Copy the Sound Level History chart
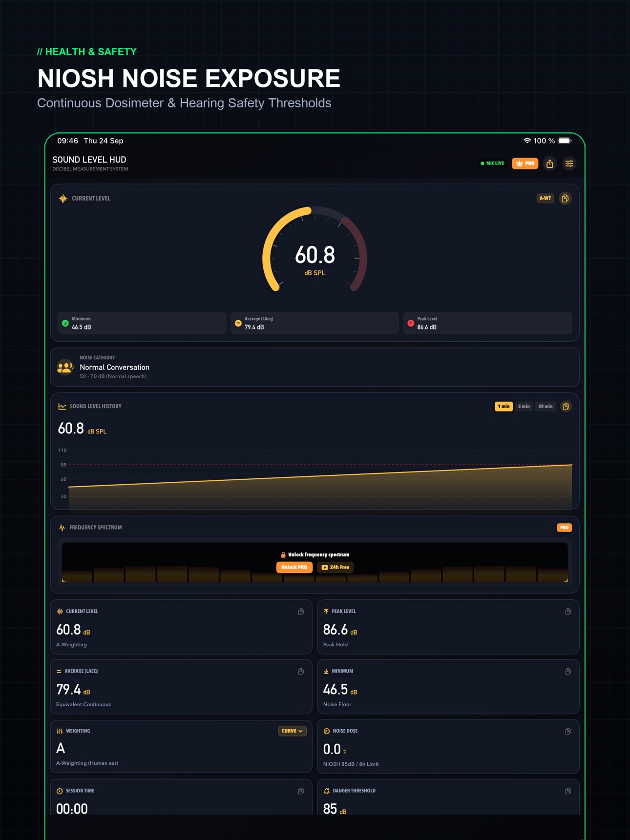Screen dimensions: 630x840 tap(566, 406)
